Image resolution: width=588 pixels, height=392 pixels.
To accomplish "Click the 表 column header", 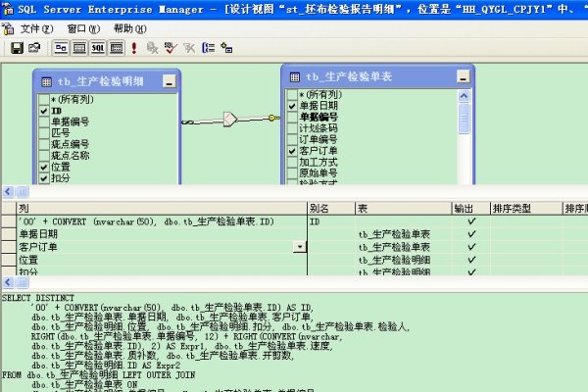I will (x=404, y=209).
